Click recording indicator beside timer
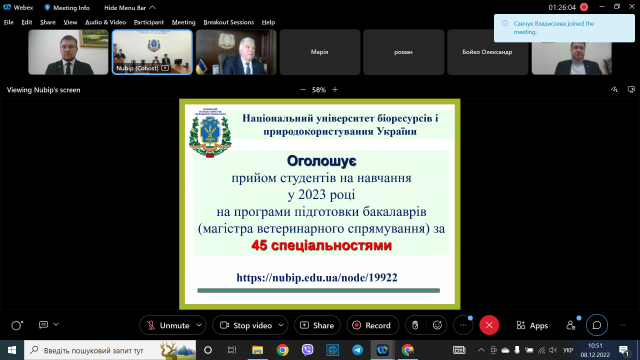The image size is (640, 360). click(584, 7)
